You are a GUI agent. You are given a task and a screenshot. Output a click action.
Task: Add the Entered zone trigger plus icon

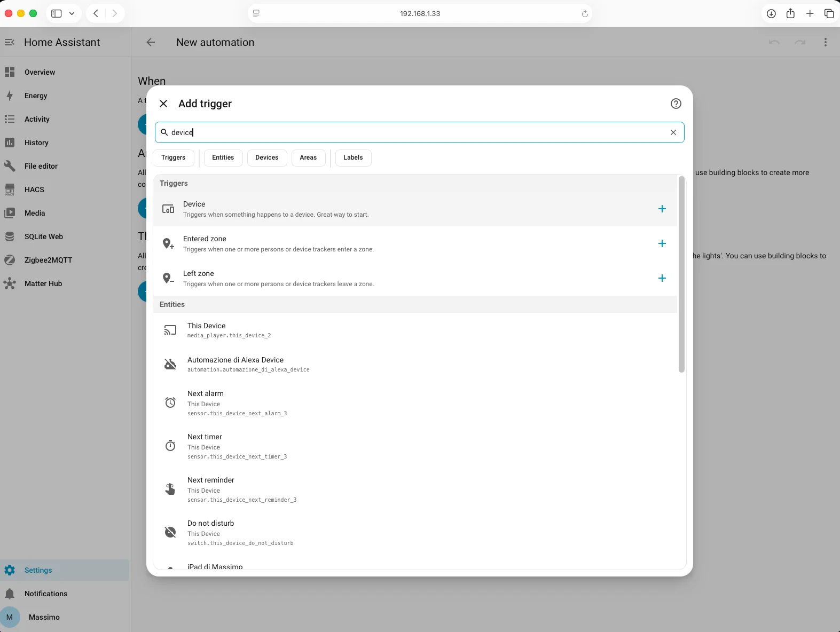(662, 243)
